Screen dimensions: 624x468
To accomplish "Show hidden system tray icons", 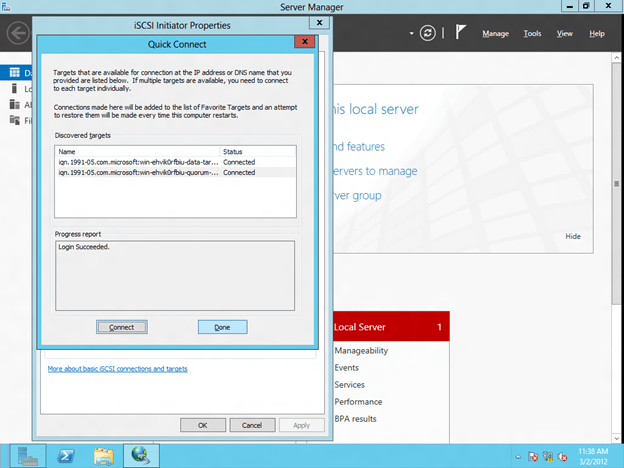I will [x=517, y=457].
